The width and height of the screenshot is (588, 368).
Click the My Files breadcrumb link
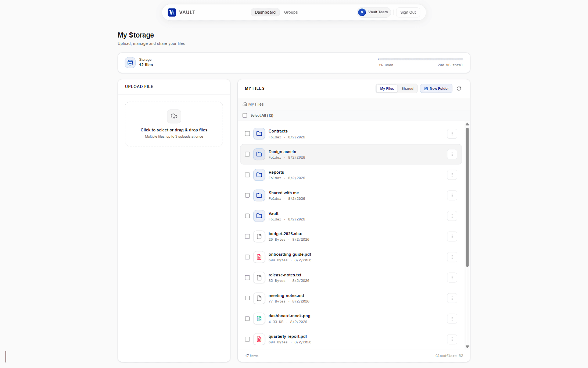tap(256, 104)
